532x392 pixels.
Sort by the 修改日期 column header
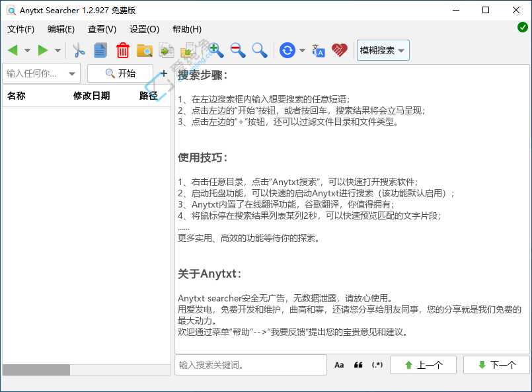pyautogui.click(x=92, y=96)
